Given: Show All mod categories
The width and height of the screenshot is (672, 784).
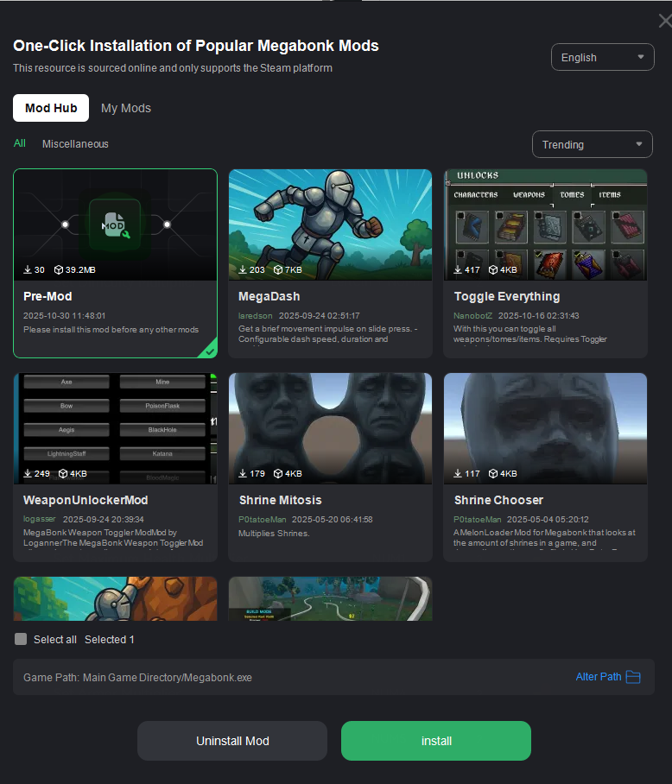Looking at the screenshot, I should (x=20, y=143).
